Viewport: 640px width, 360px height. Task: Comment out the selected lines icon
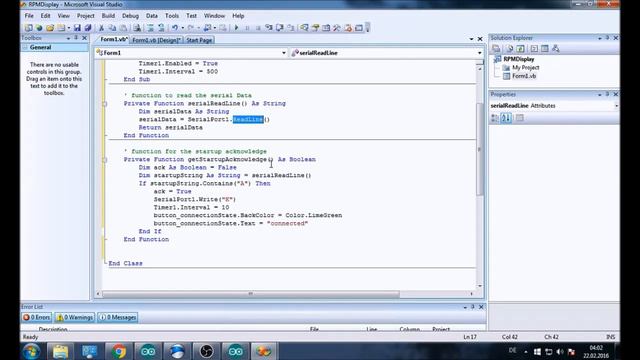(x=150, y=28)
